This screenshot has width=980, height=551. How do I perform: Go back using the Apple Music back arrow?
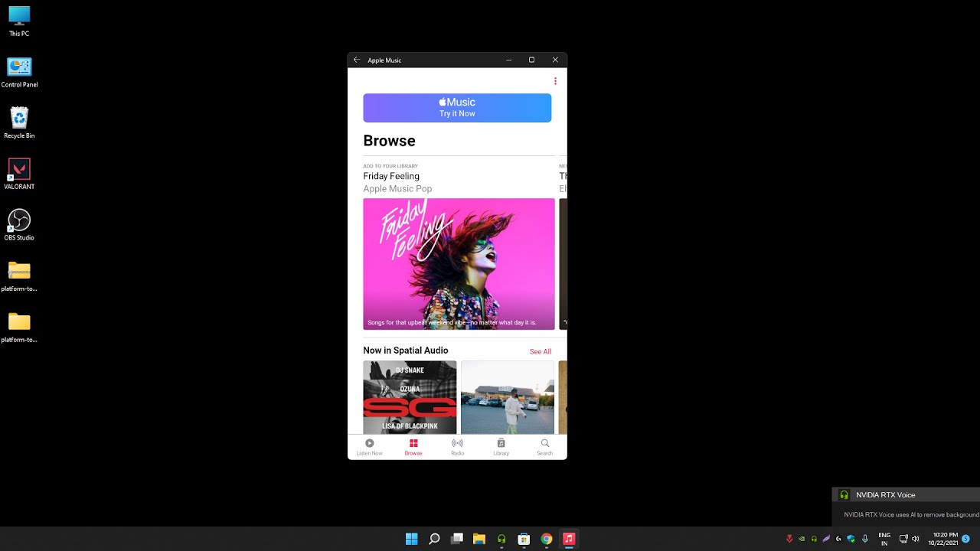[x=356, y=60]
